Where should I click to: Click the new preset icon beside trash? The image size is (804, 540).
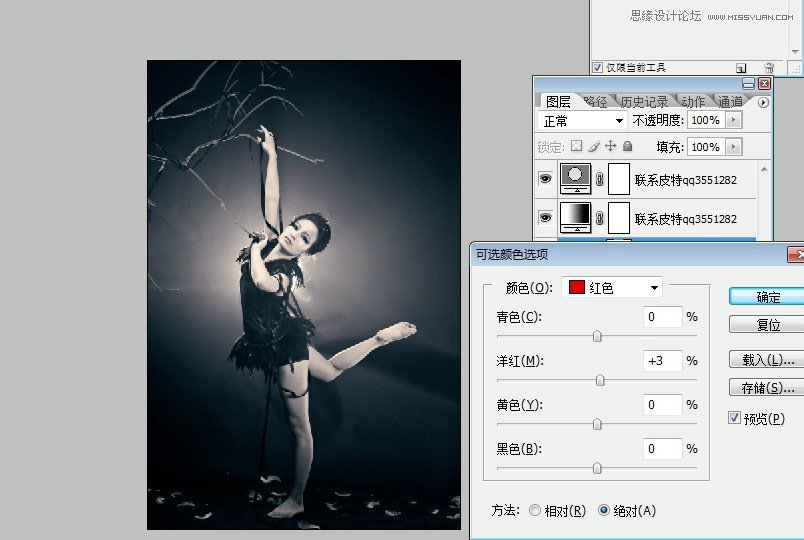tap(741, 68)
